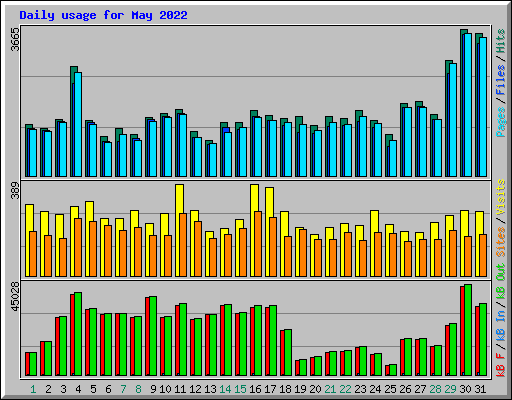Click the day 25 green kB out bar

tap(393, 370)
